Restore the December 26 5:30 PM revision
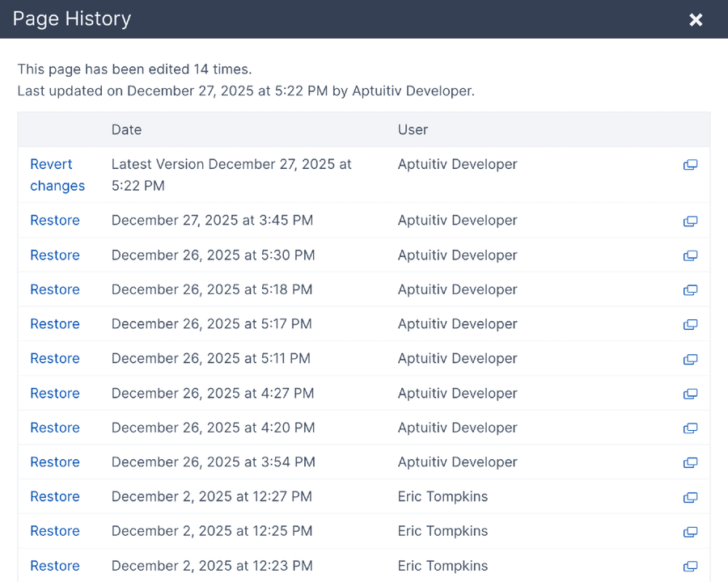Screen dimensions: 728x582 (x=54, y=255)
